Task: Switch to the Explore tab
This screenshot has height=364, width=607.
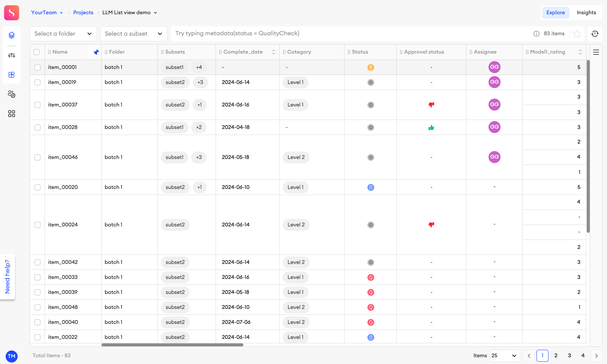Action: pos(556,13)
